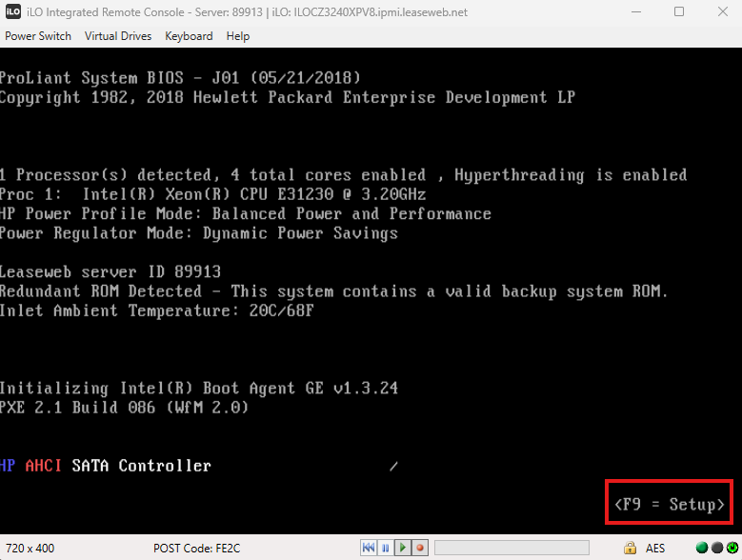This screenshot has height=560, width=742.
Task: Open the Virtual Drives menu
Action: (x=118, y=36)
